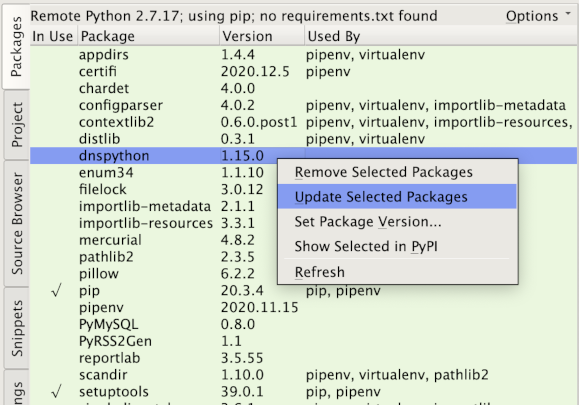
Task: Select the reportlab package row
Action: point(304,358)
